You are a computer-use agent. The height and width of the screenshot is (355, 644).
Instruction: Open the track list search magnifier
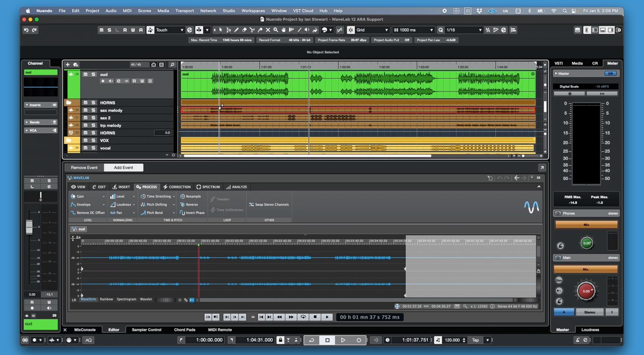click(172, 65)
